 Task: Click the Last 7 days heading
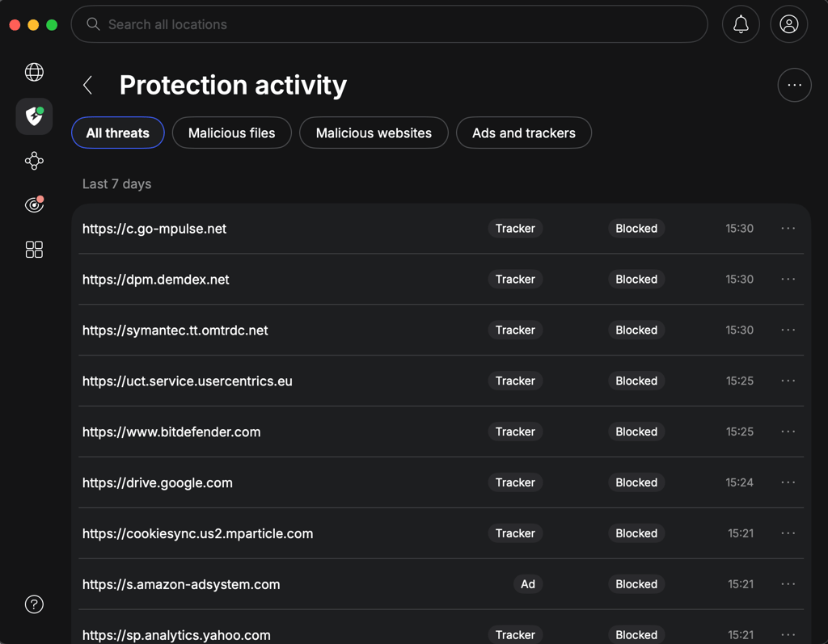click(x=116, y=183)
